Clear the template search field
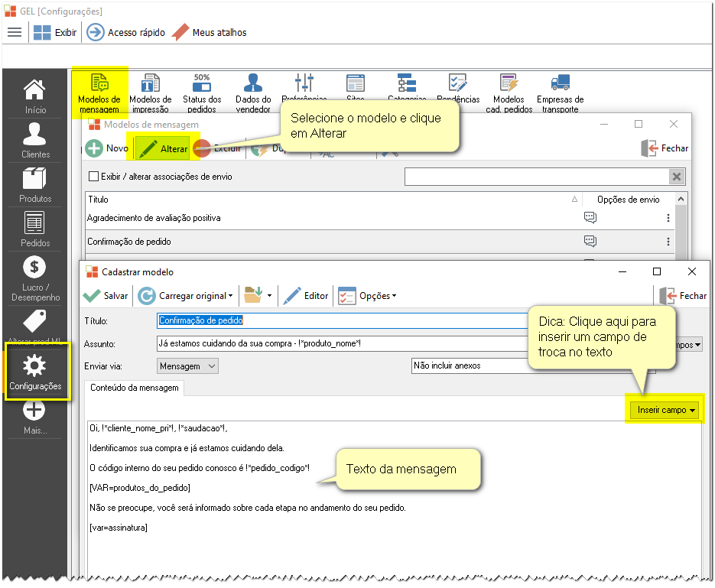 (677, 177)
